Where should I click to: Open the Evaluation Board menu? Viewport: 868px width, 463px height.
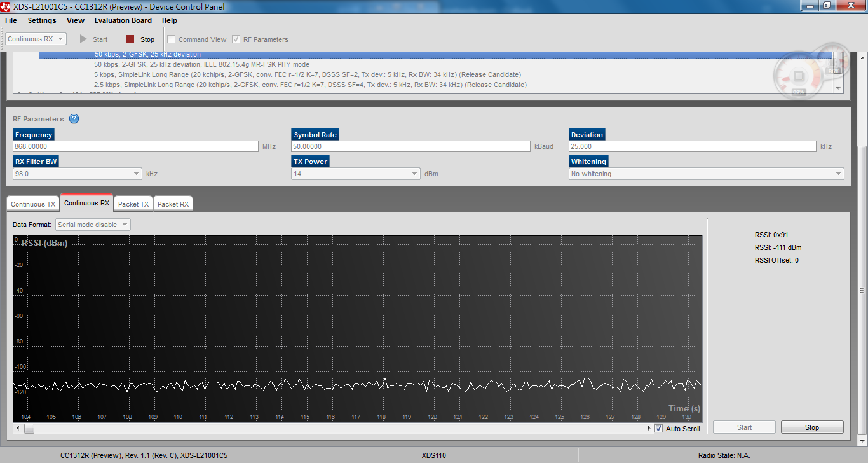pos(123,20)
